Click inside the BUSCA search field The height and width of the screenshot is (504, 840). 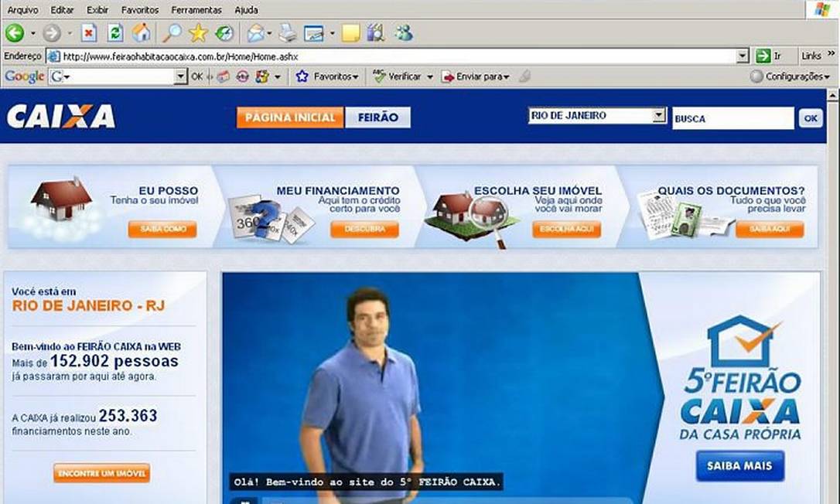tap(732, 119)
